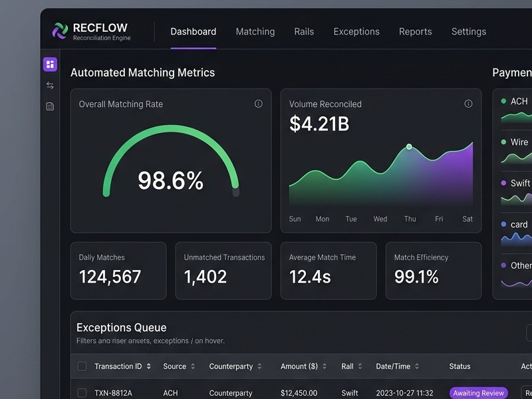
Task: Click the Sat label on chart axis
Action: click(x=467, y=219)
